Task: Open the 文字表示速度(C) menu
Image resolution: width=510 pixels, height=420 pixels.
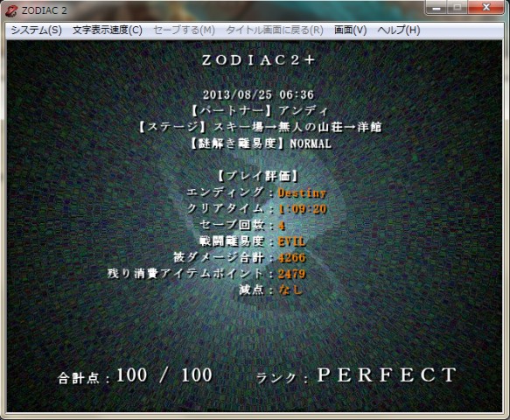Action: coord(108,31)
